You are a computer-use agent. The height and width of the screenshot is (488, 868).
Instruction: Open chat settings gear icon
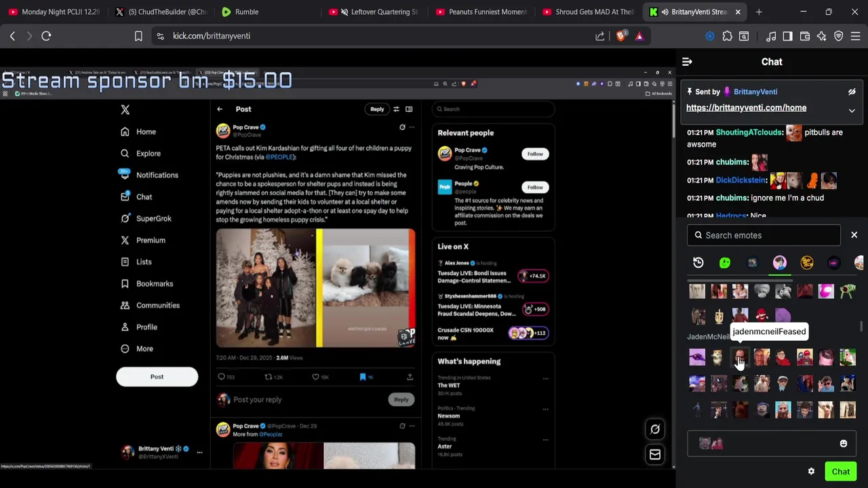click(x=811, y=472)
